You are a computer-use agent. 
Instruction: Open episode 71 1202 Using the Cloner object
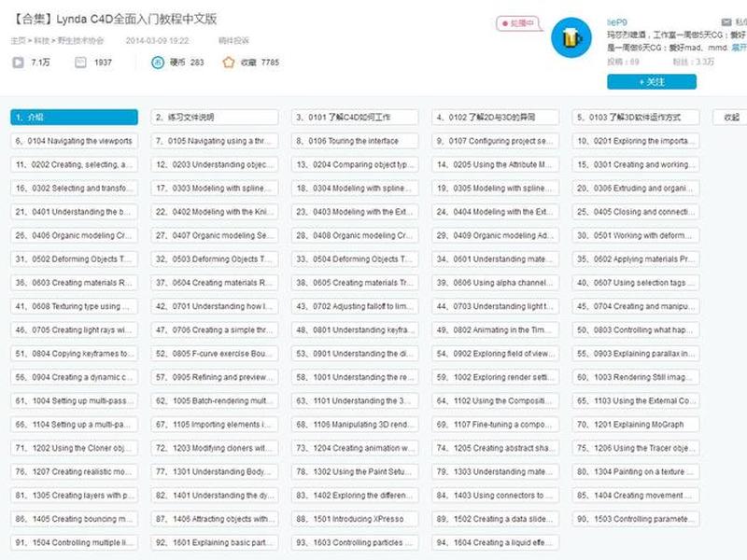point(75,448)
